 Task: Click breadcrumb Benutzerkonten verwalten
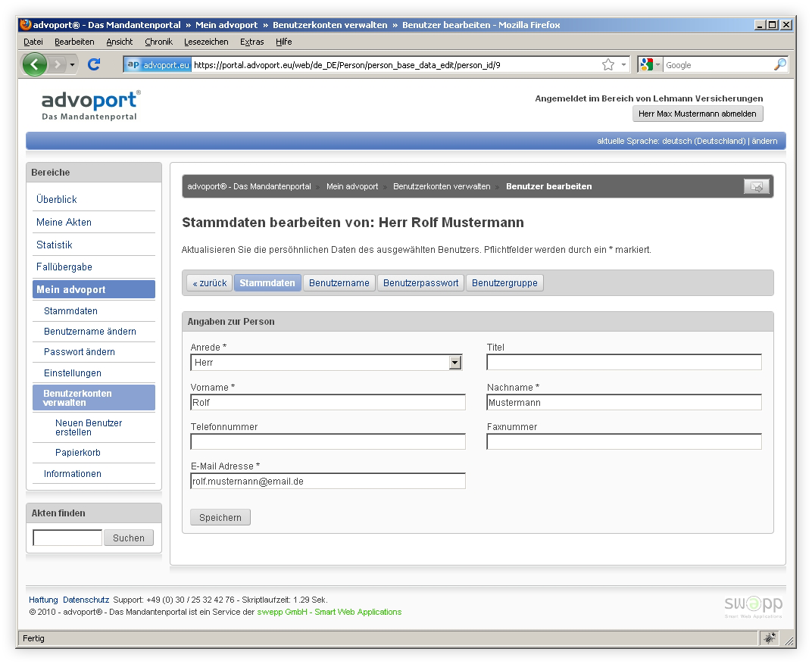442,186
